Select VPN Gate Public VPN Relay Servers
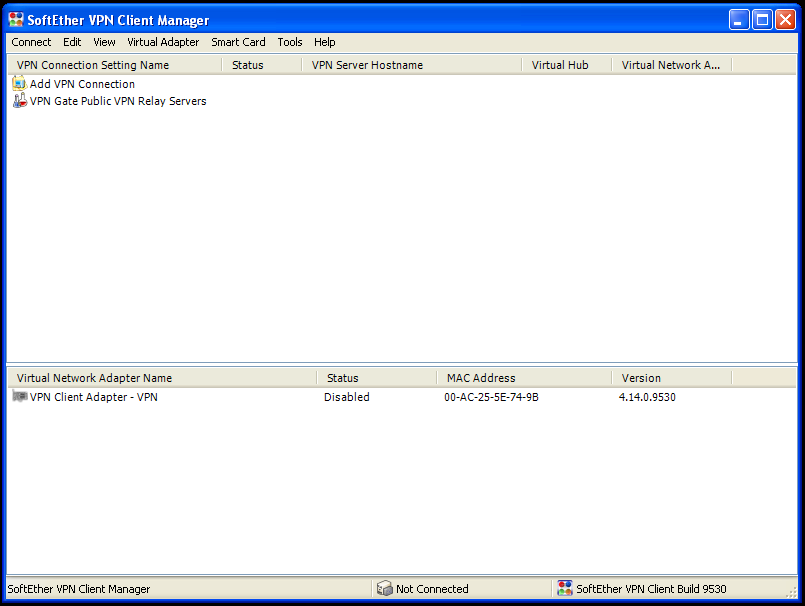The image size is (805, 606). tap(118, 101)
